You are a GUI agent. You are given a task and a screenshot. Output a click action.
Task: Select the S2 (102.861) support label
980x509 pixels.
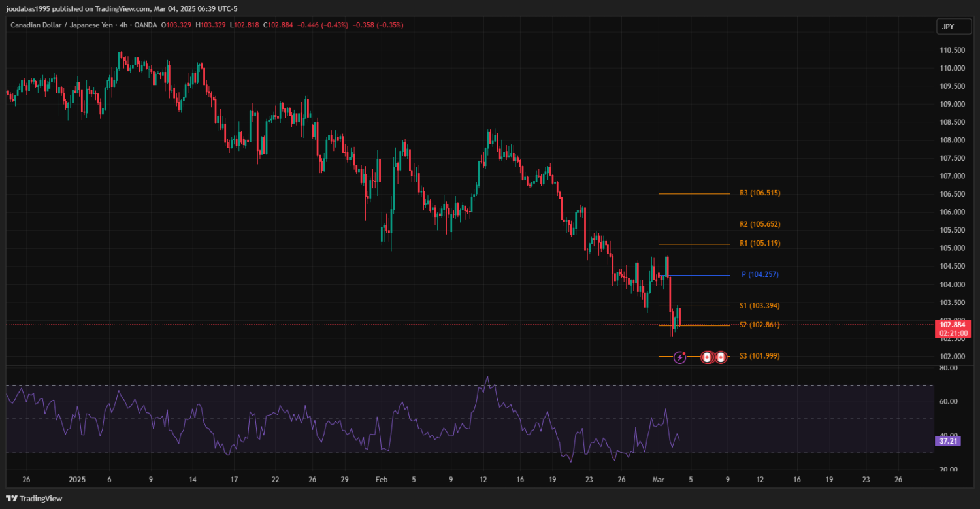point(760,325)
